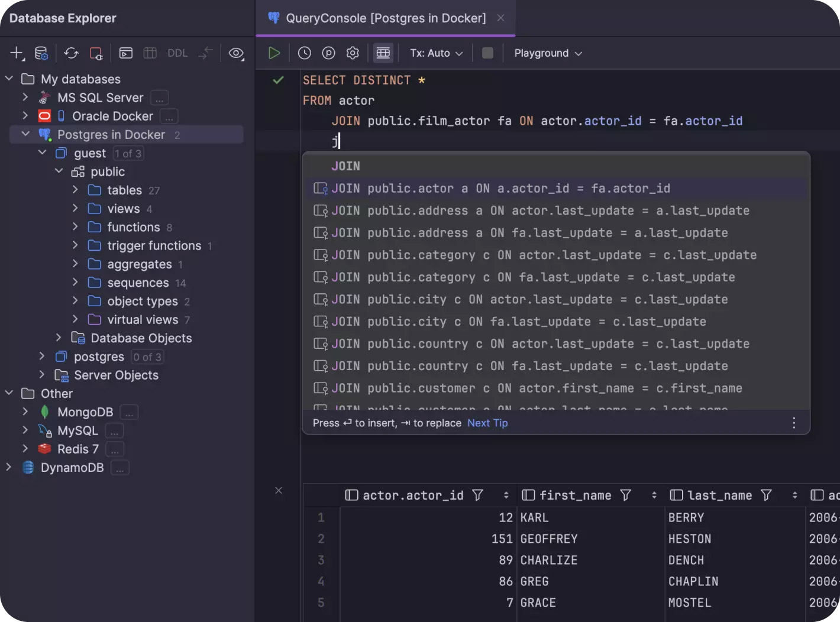Click the Refresh icon in Database Explorer

pos(72,53)
